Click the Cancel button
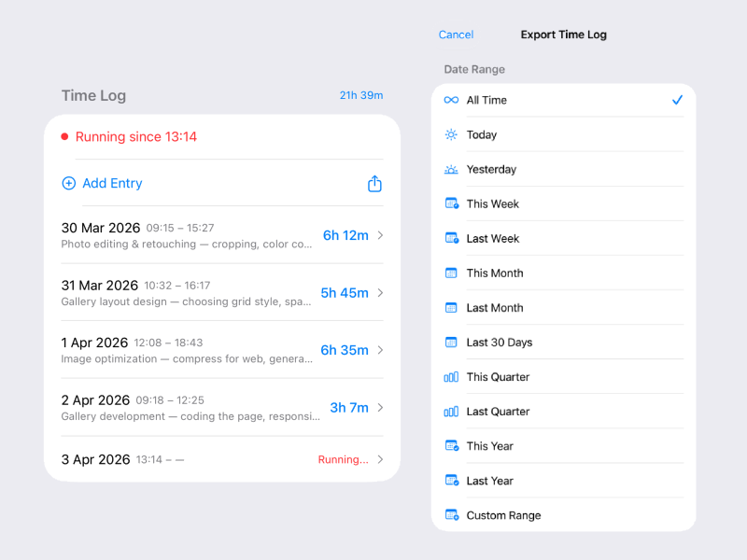 [x=456, y=35]
